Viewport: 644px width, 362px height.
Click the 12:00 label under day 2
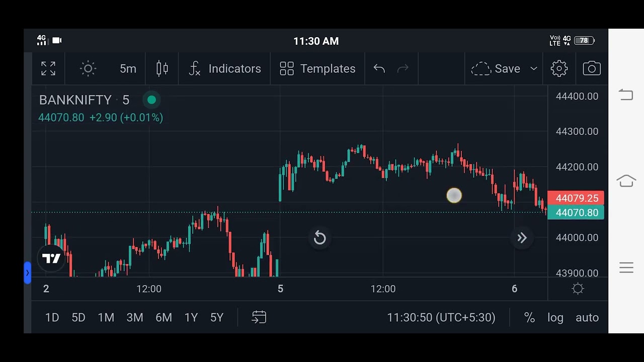pyautogui.click(x=149, y=289)
